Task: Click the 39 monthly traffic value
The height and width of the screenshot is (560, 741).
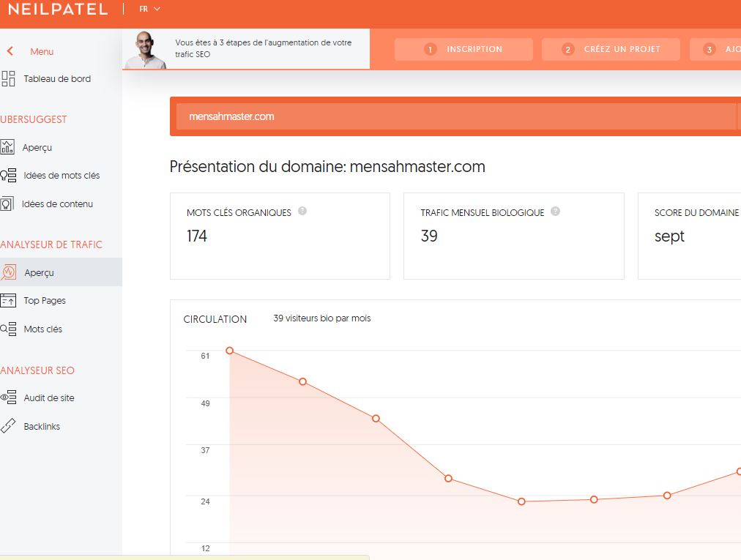Action: pyautogui.click(x=429, y=236)
